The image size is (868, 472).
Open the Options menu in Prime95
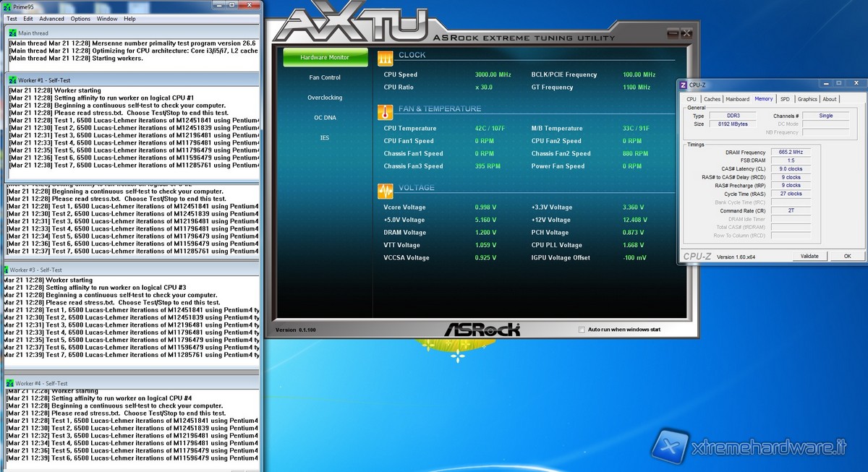tap(80, 19)
